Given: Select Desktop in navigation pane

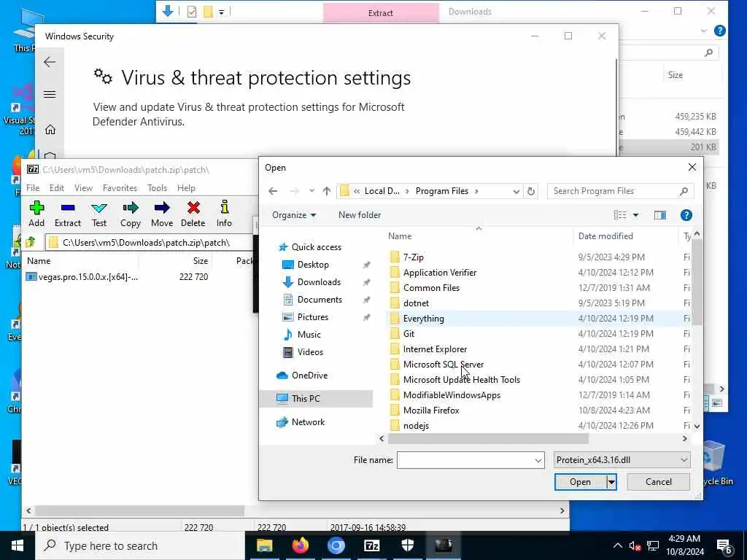Looking at the screenshot, I should coord(313,265).
